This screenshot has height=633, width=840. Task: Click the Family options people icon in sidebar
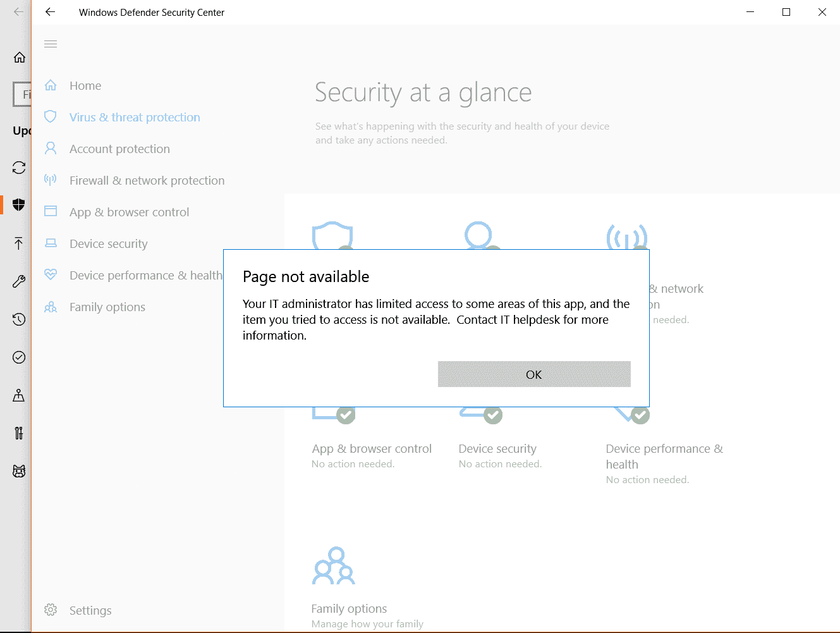(x=51, y=307)
